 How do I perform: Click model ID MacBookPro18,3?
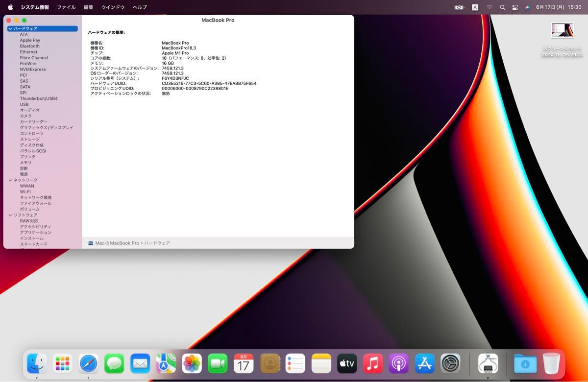click(179, 48)
